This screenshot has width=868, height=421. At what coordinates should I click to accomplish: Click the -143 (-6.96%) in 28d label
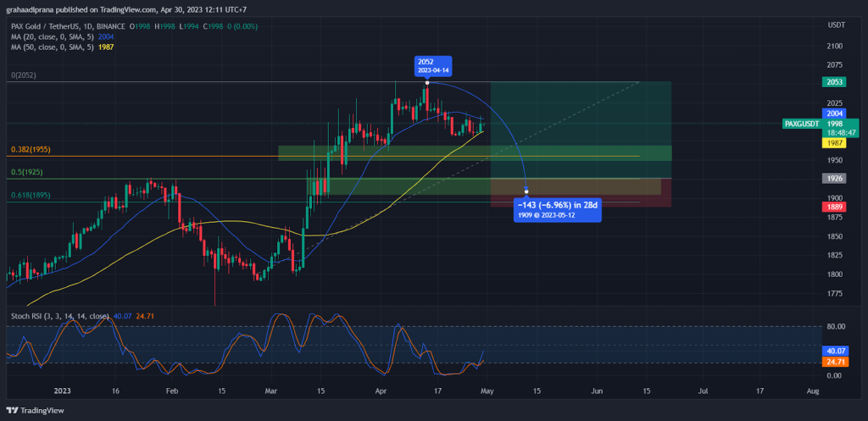(x=557, y=210)
